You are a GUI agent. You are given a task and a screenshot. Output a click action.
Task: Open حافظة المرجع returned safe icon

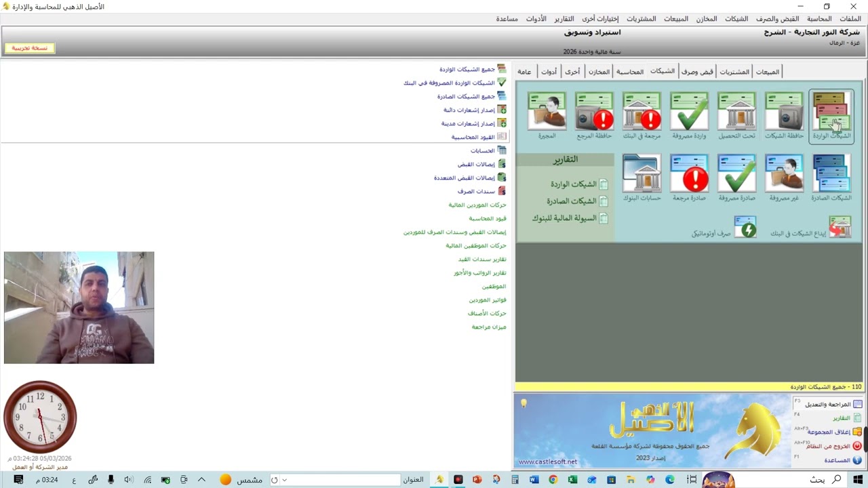pyautogui.click(x=594, y=116)
